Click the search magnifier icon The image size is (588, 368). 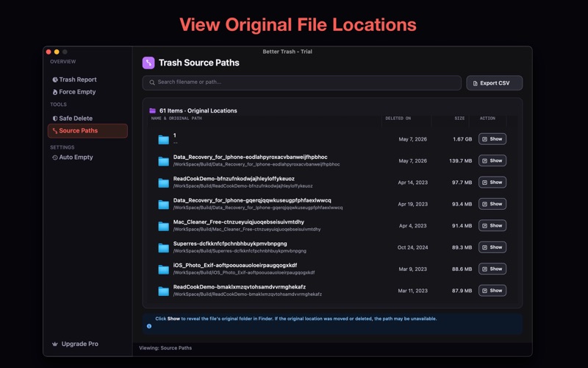coord(152,82)
